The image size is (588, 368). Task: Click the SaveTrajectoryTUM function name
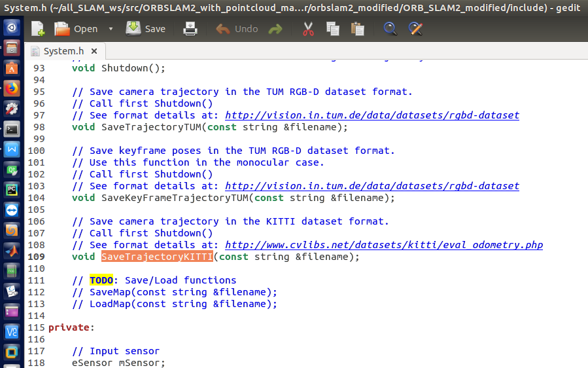coord(152,127)
